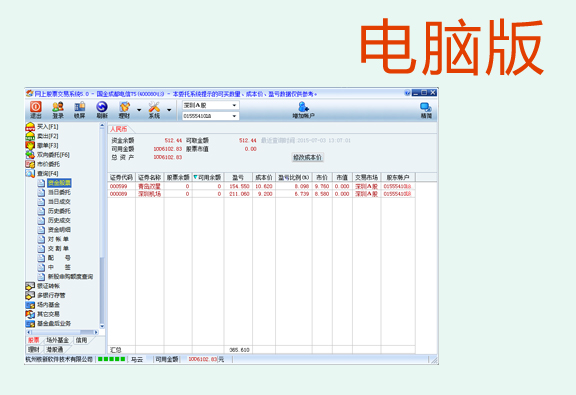Switch to the 理财 bottom tab

(33, 349)
